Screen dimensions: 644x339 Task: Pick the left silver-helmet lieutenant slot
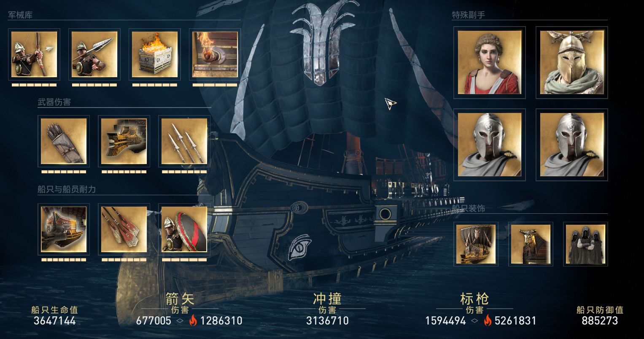click(490, 145)
